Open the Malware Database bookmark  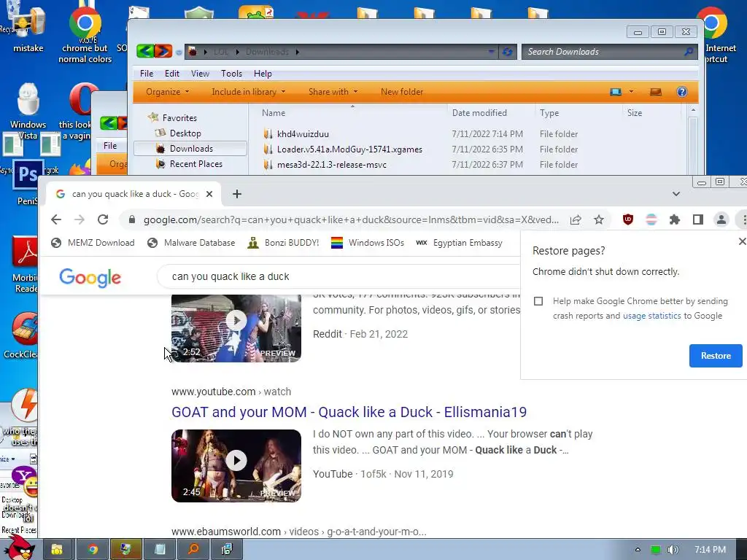coord(191,243)
